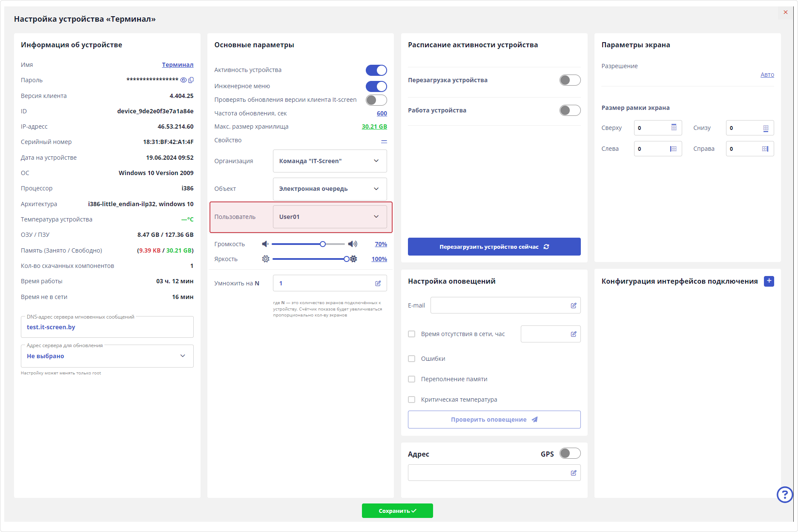Click the refresh rate value 600

point(382,113)
